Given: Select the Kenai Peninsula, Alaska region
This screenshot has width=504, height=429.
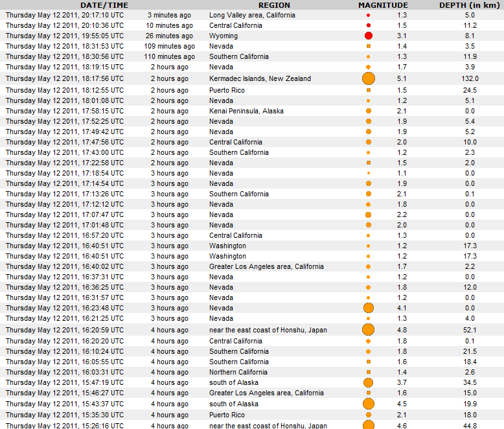Looking at the screenshot, I should 246,111.
